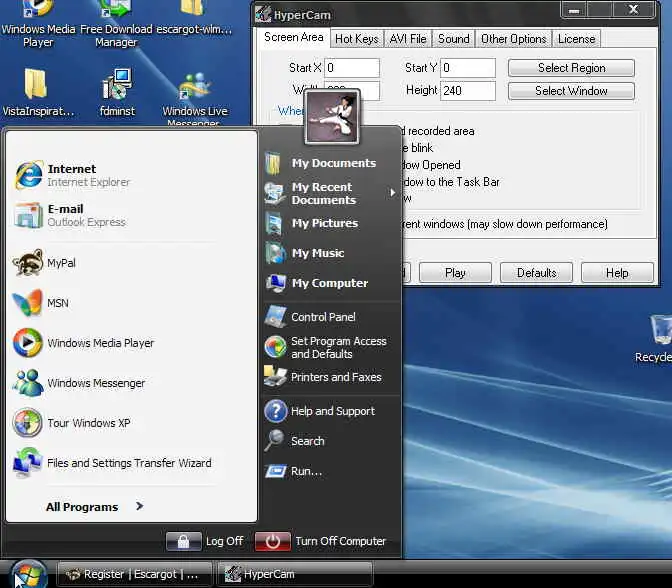Open Other Options tab in HyperCam
This screenshot has height=588, width=672.
513,39
